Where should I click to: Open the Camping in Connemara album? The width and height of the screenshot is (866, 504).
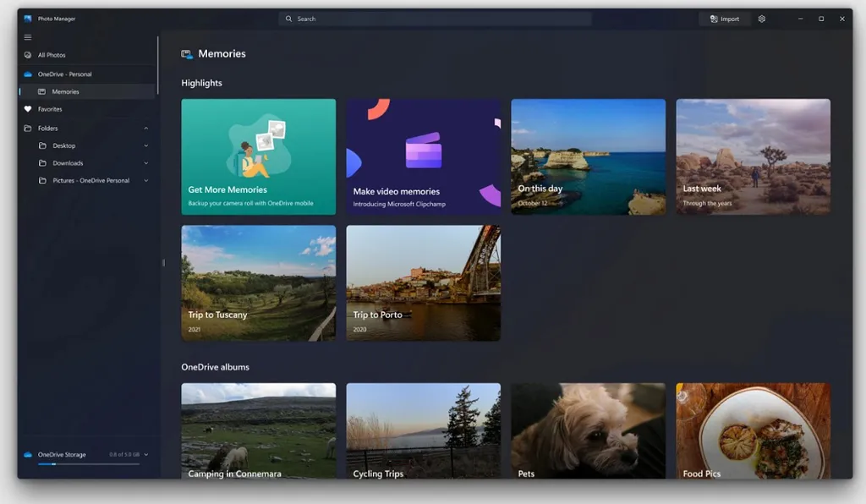click(x=259, y=430)
